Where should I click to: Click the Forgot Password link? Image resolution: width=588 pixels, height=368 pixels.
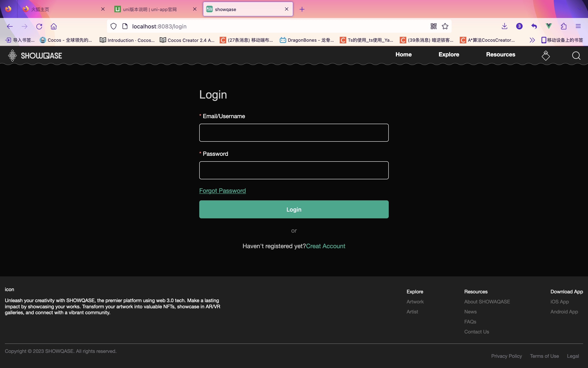pos(222,191)
